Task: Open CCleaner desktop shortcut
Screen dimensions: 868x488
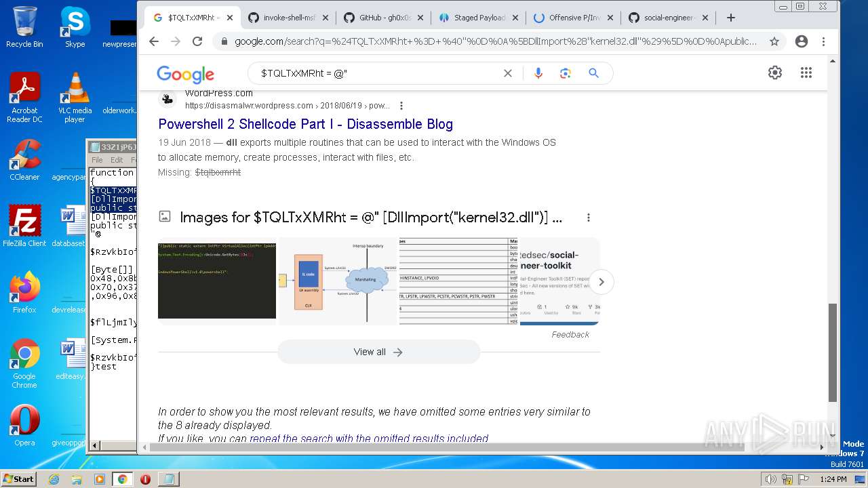Action: pos(24,161)
